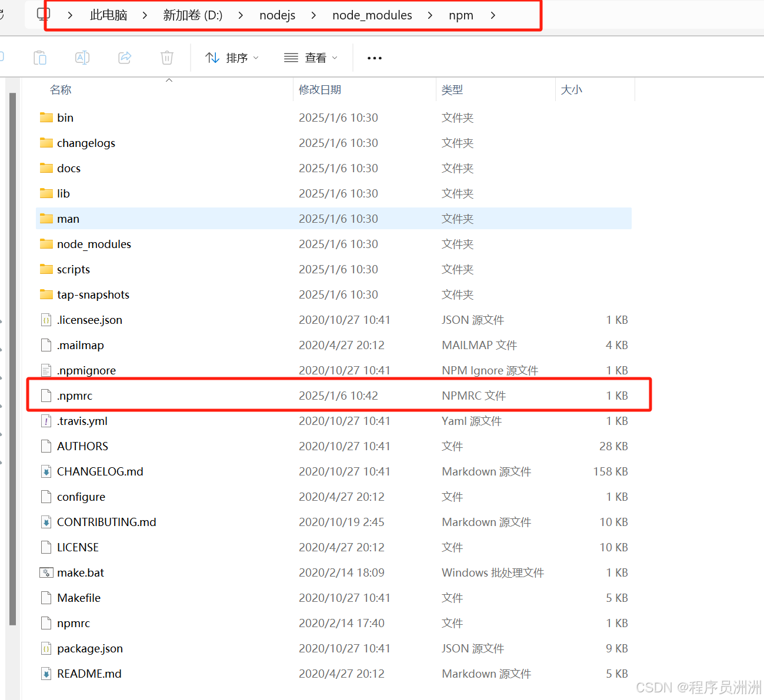This screenshot has height=700, width=764.
Task: Navigate to nodejs breadcrumb
Action: [278, 15]
